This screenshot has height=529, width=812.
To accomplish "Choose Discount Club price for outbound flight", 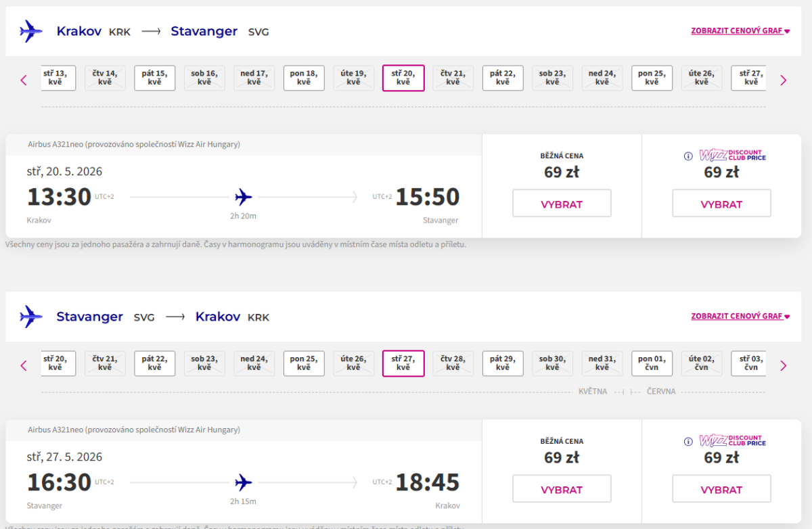I will pos(721,204).
